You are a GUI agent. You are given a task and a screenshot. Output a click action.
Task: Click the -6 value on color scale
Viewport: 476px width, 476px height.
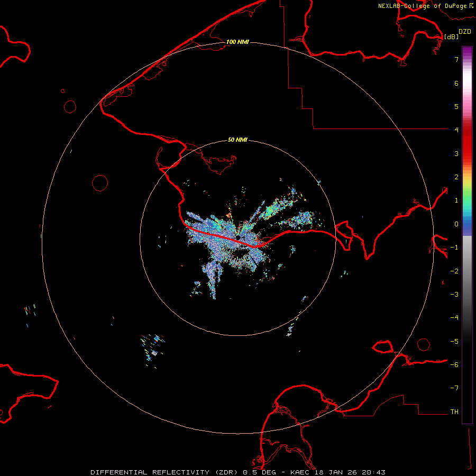454,365
